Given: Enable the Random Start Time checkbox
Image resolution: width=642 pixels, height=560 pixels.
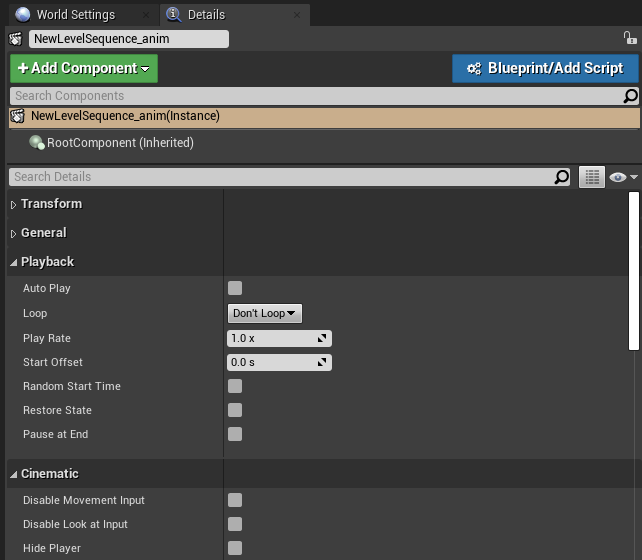Looking at the screenshot, I should click(235, 386).
